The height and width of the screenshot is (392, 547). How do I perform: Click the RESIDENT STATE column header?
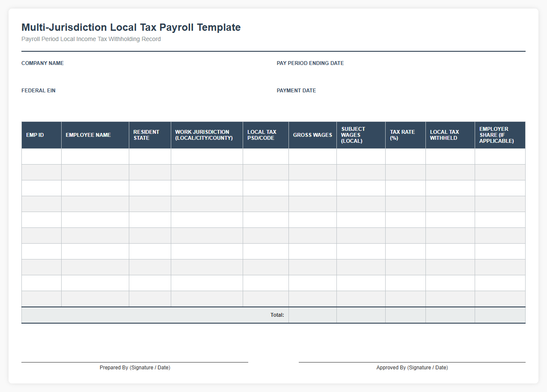pos(150,135)
